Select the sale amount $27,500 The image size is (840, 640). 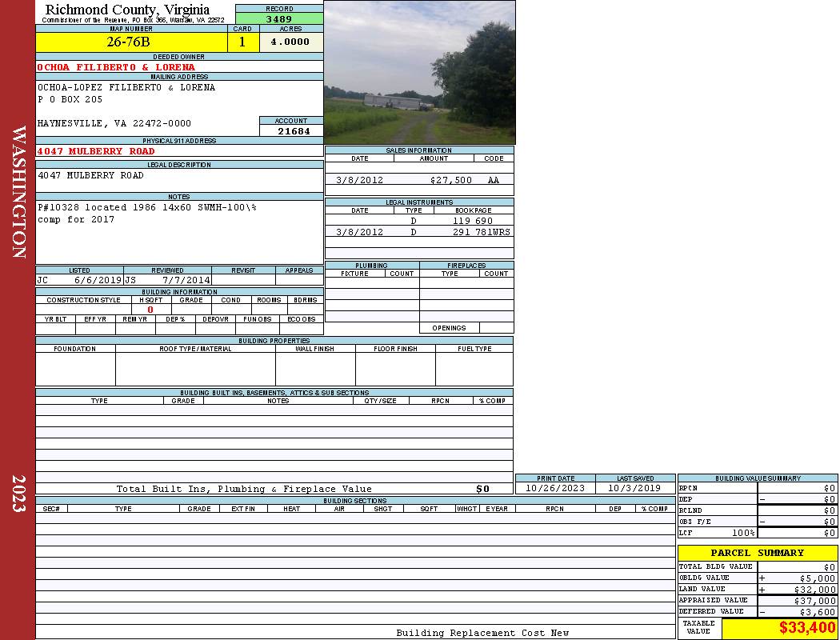coord(450,181)
